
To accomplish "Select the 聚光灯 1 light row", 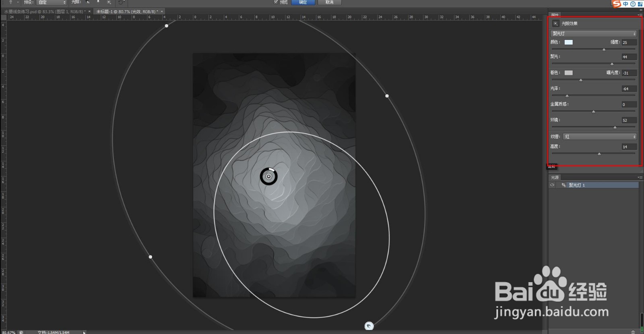I will pos(593,185).
